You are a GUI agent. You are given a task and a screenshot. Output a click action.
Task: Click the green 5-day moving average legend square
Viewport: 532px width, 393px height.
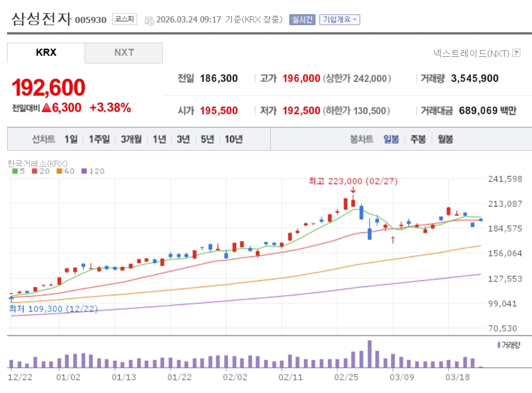pos(15,171)
